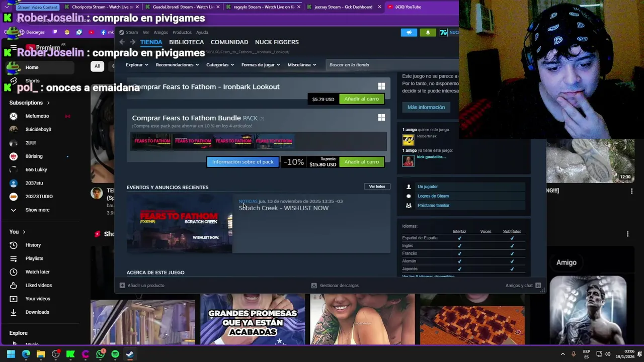This screenshot has width=644, height=362.
Task: Open Steam notifications bell
Action: coord(428,32)
